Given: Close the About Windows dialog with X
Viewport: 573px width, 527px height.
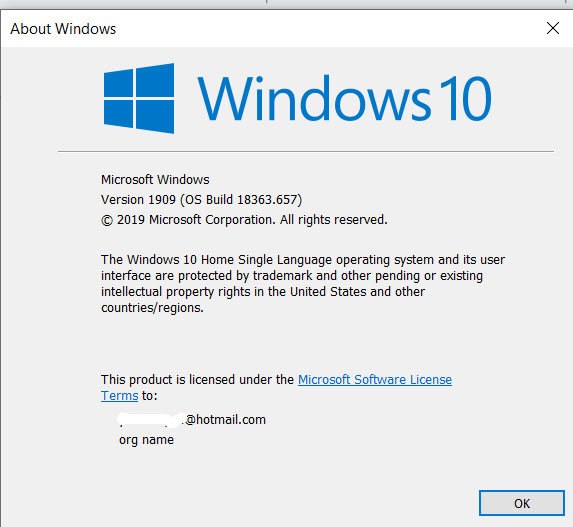Looking at the screenshot, I should pos(553,28).
